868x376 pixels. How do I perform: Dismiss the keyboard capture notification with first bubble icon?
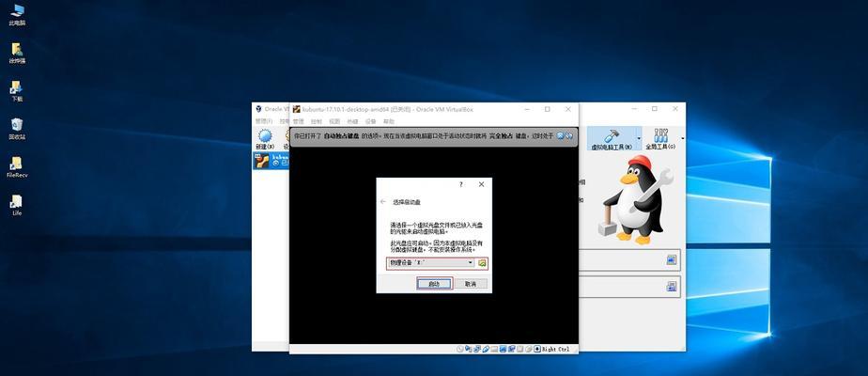(561, 135)
